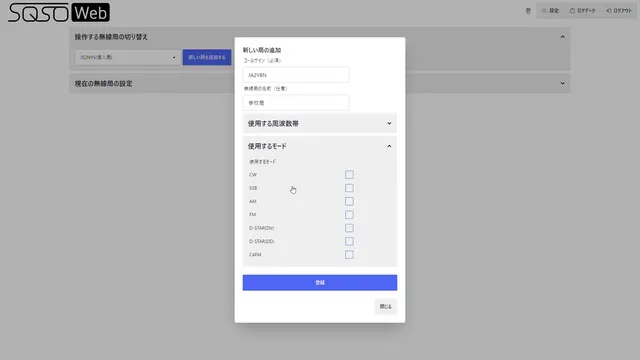Check the D-STAR(DD) mode checkbox
Image resolution: width=640 pixels, height=360 pixels.
click(x=349, y=241)
